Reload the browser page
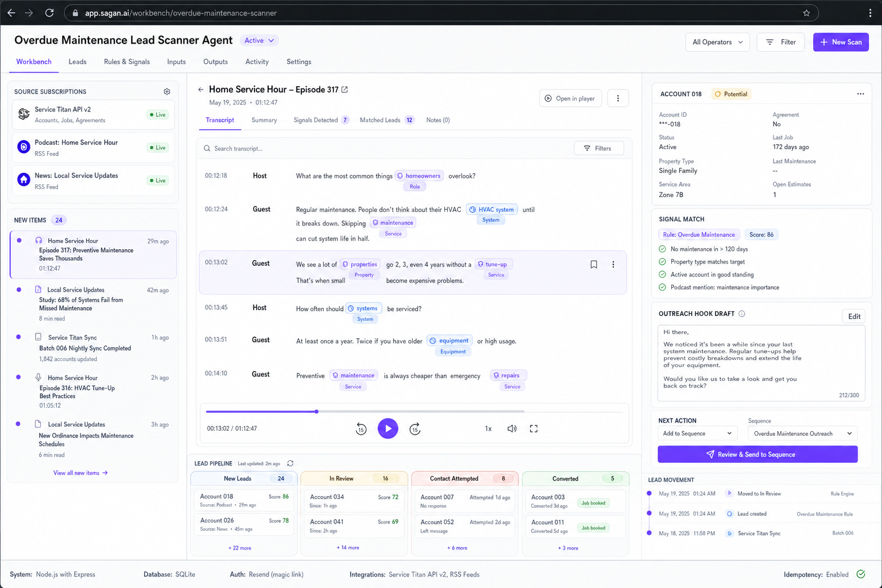 tap(49, 13)
